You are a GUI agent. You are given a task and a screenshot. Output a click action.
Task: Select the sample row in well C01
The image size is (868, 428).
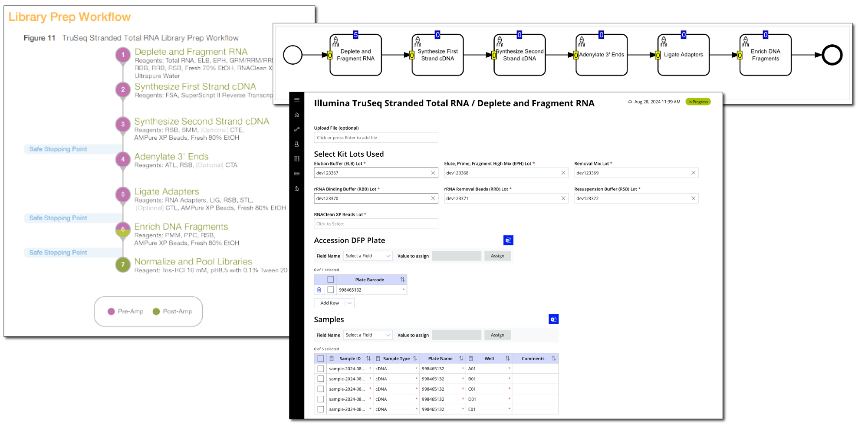click(321, 389)
